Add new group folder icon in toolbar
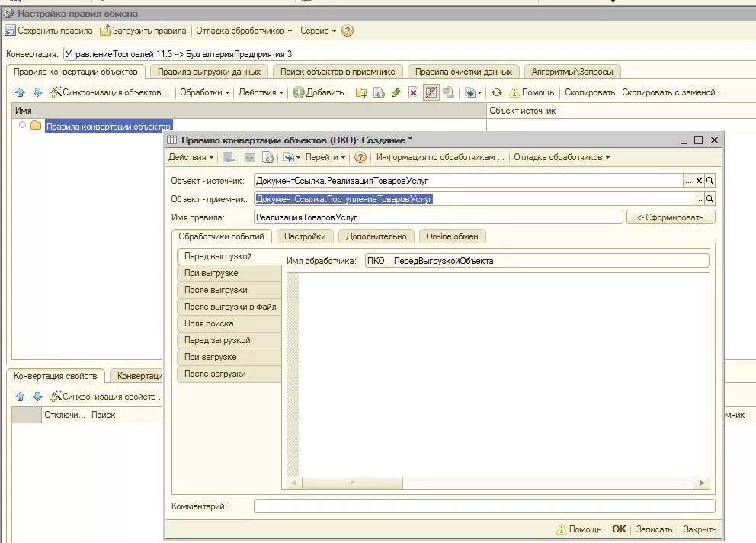The image size is (756, 543). 361,93
